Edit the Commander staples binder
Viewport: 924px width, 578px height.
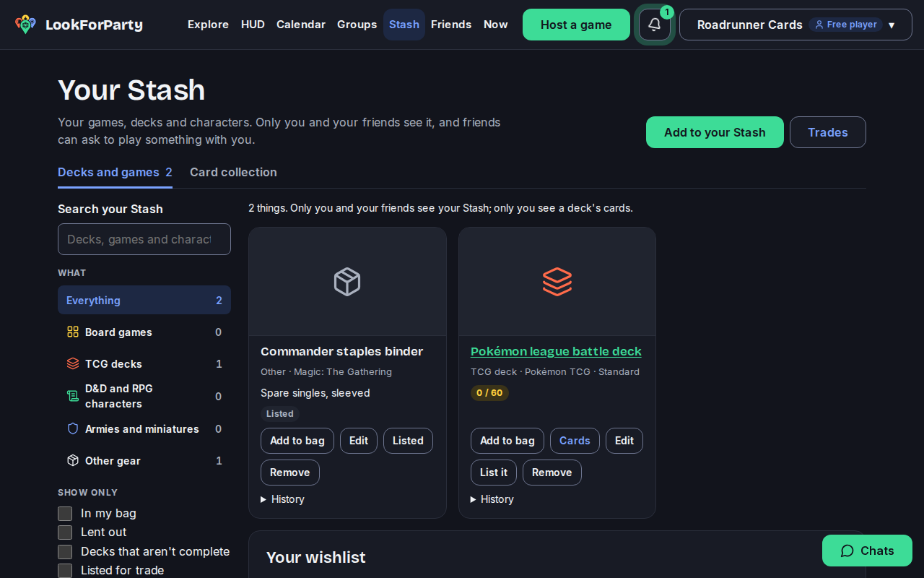(x=359, y=441)
